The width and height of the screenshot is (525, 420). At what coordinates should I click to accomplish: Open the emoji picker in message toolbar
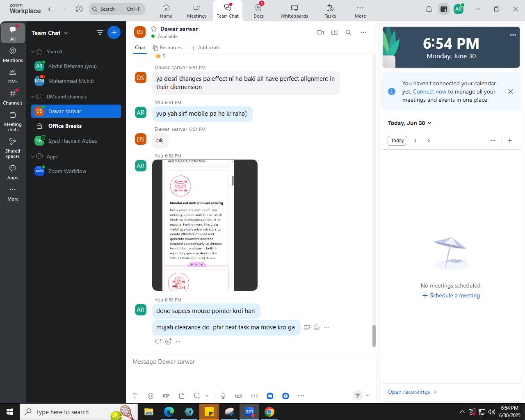(151, 396)
